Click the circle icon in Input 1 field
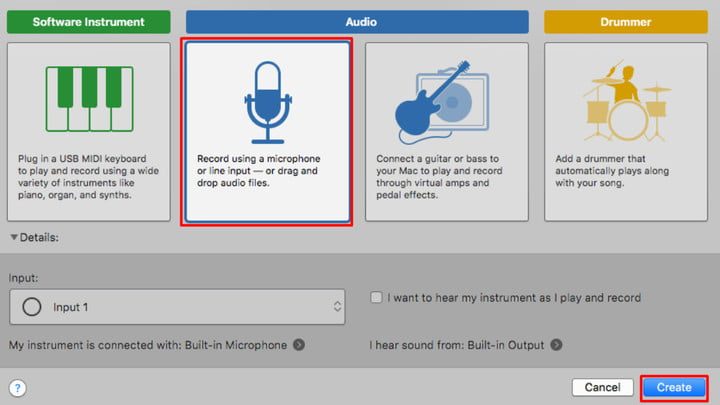This screenshot has width=720, height=405. tap(31, 307)
